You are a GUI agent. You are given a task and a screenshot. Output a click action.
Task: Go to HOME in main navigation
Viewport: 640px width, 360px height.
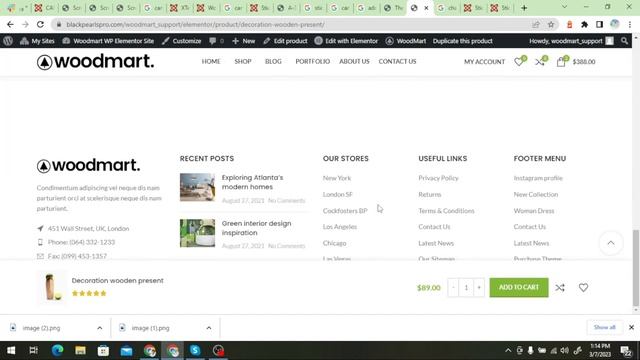click(211, 61)
